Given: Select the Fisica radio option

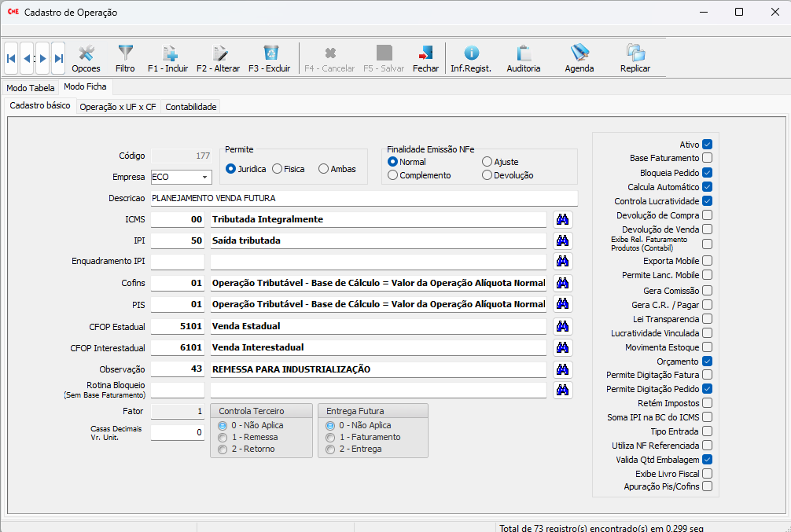Looking at the screenshot, I should [x=278, y=169].
